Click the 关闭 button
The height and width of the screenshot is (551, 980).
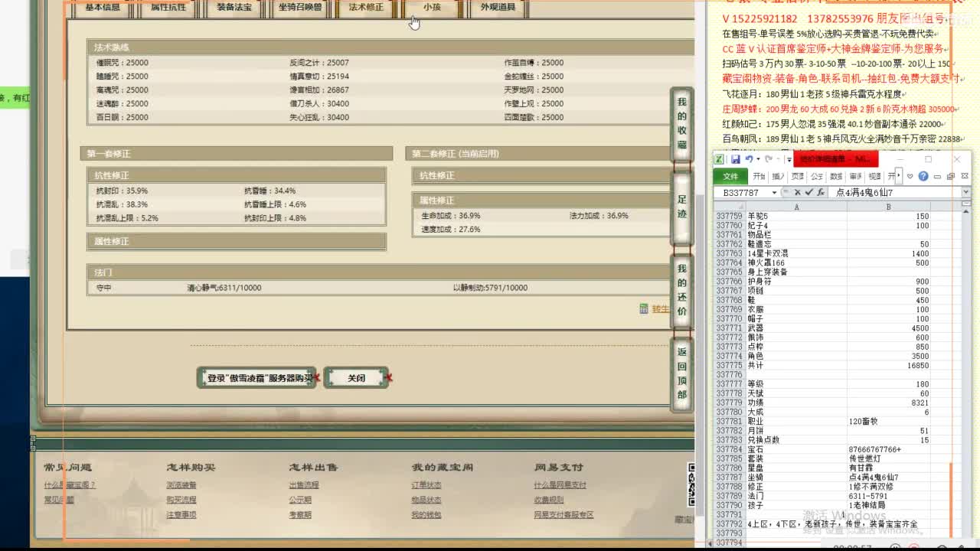coord(356,377)
